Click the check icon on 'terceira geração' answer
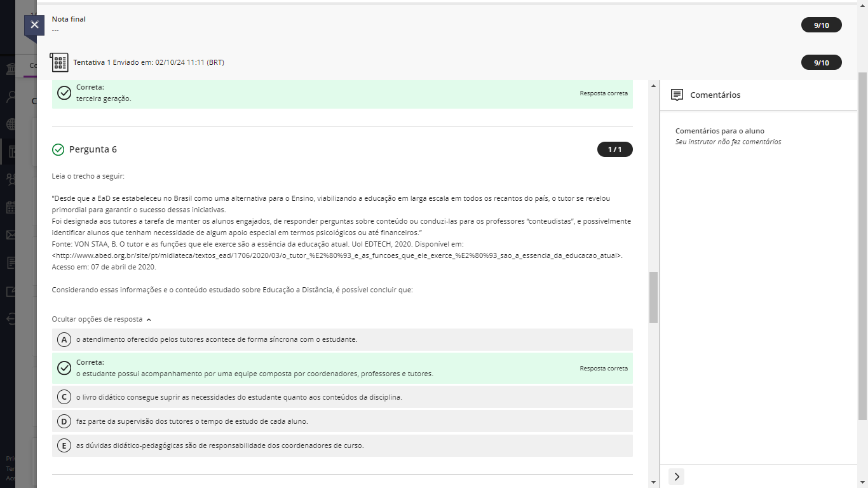 [64, 93]
